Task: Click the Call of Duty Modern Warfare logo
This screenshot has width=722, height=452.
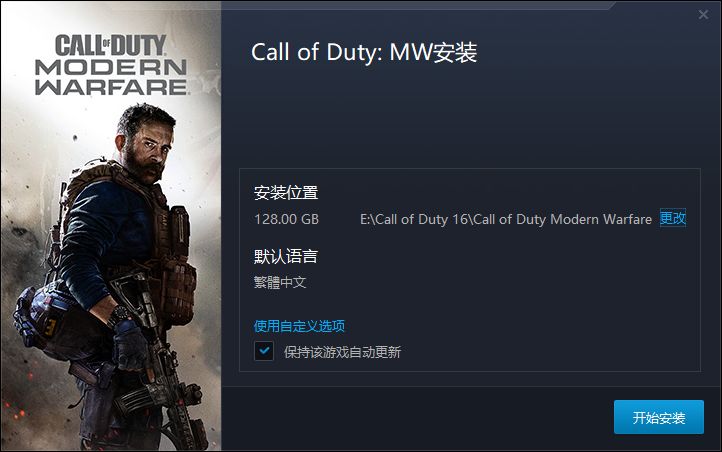Action: tap(111, 64)
